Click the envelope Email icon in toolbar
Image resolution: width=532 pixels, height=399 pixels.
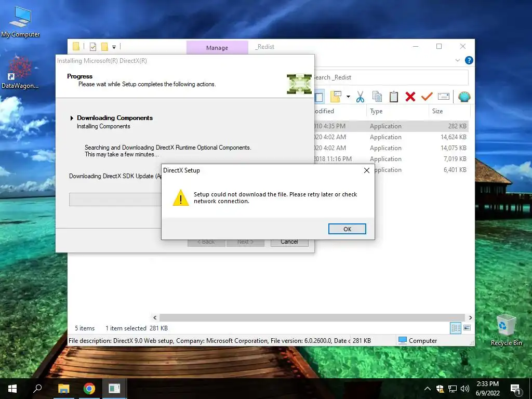[x=444, y=97]
